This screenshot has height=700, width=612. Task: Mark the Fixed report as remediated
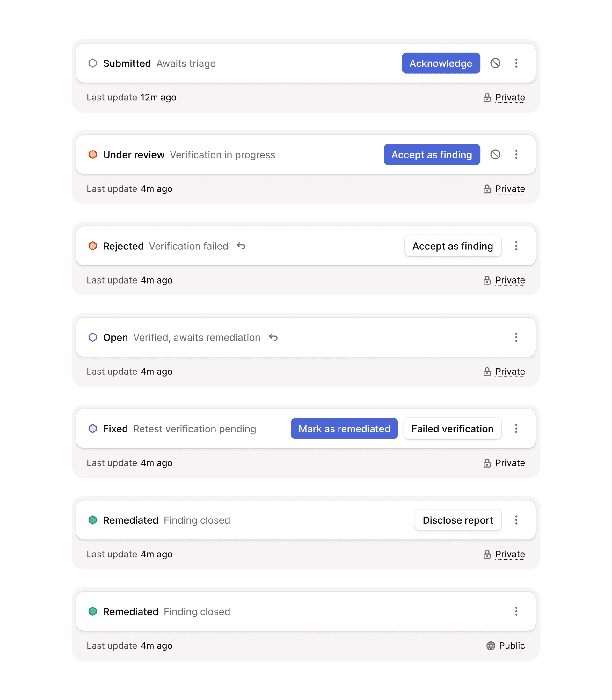(x=344, y=429)
